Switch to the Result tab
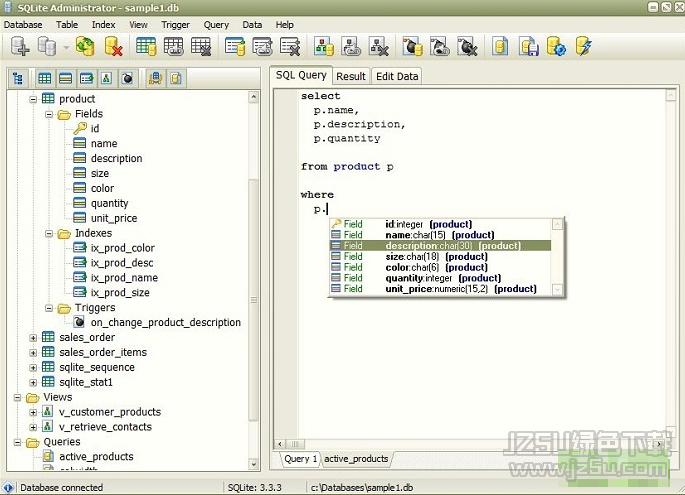Screen dimensions: 685x495 pos(351,76)
